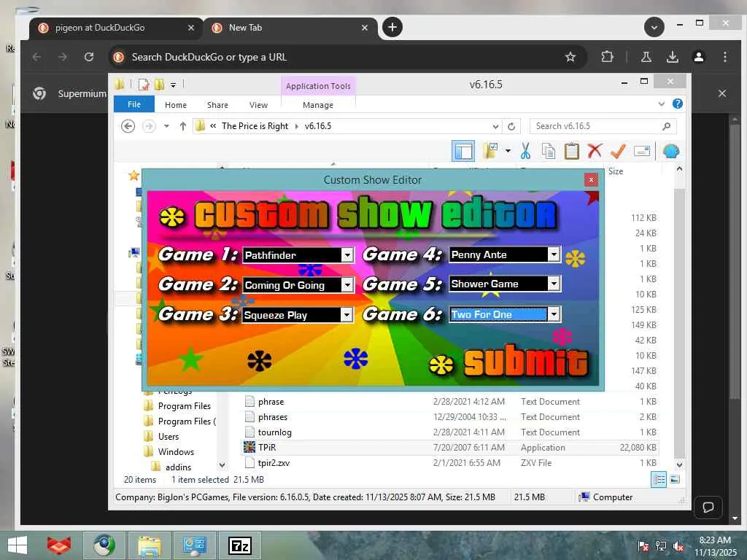
Task: Close the Custom Show Editor dialog
Action: (591, 179)
